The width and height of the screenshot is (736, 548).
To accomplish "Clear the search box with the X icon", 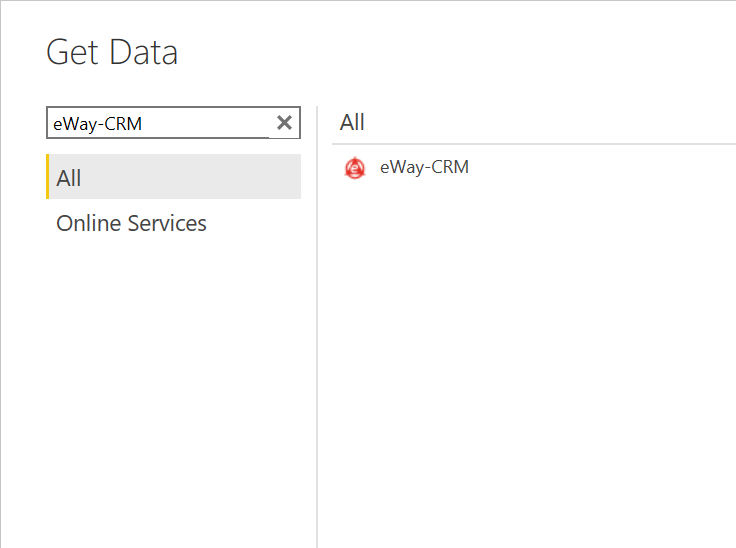I will [284, 123].
